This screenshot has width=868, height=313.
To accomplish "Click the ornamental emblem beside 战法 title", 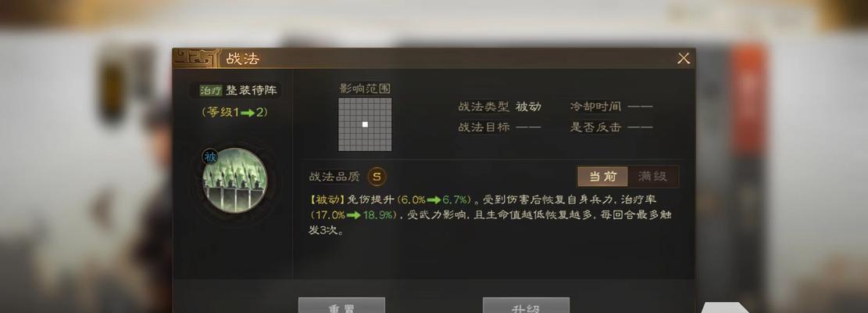I will pos(197,58).
